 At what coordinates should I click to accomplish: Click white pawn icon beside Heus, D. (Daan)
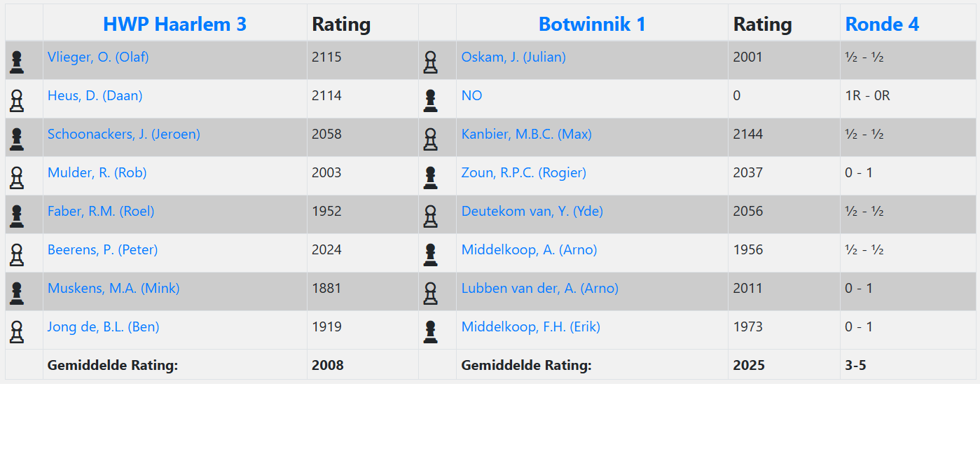pyautogui.click(x=17, y=101)
